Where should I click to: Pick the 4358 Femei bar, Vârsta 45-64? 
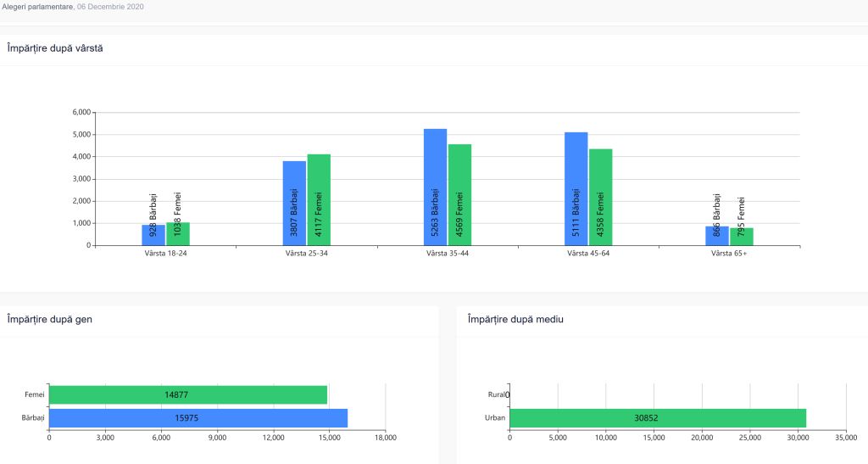[x=600, y=198]
